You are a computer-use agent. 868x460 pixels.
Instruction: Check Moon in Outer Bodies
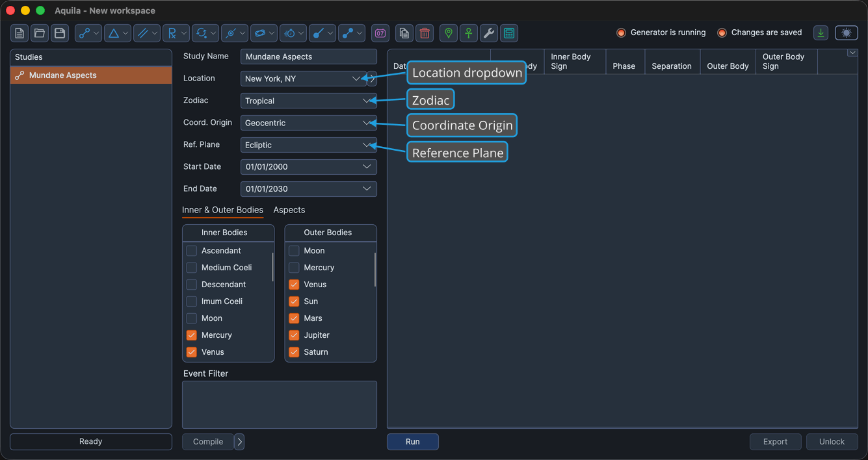(294, 251)
